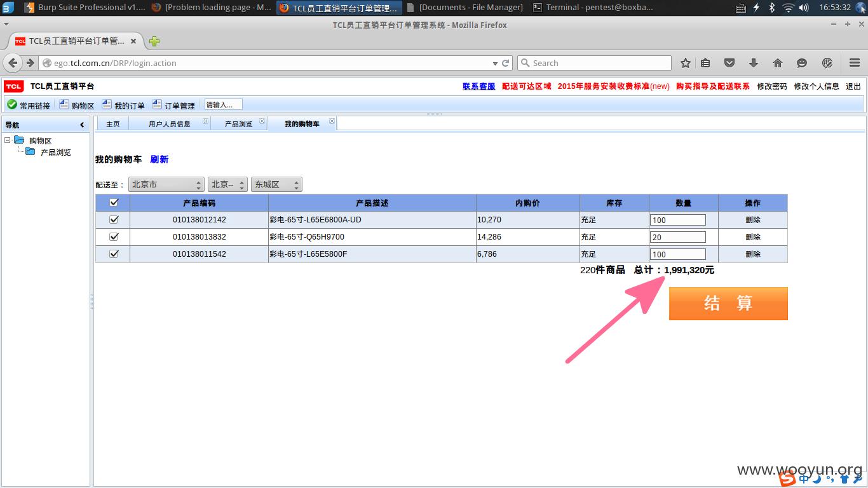The width and height of the screenshot is (868, 488).
Task: Go back one page
Action: click(x=13, y=63)
